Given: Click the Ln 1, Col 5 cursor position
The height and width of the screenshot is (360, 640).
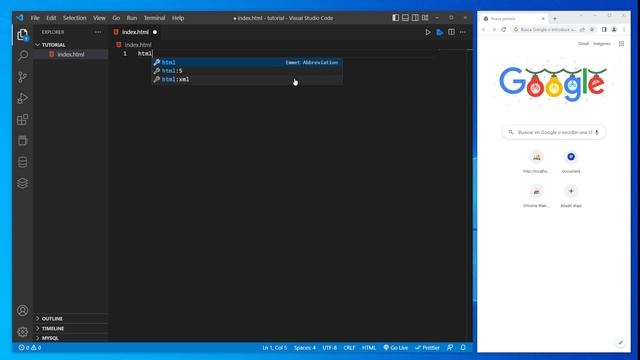Looking at the screenshot, I should pyautogui.click(x=274, y=348).
